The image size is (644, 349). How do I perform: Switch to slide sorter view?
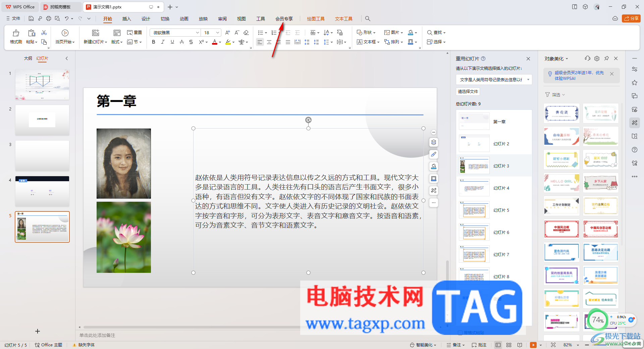(x=509, y=345)
